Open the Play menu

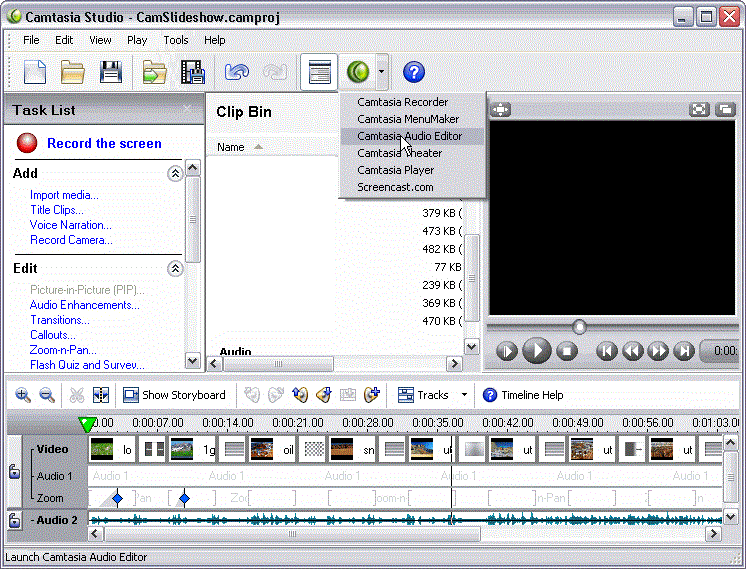pyautogui.click(x=137, y=40)
